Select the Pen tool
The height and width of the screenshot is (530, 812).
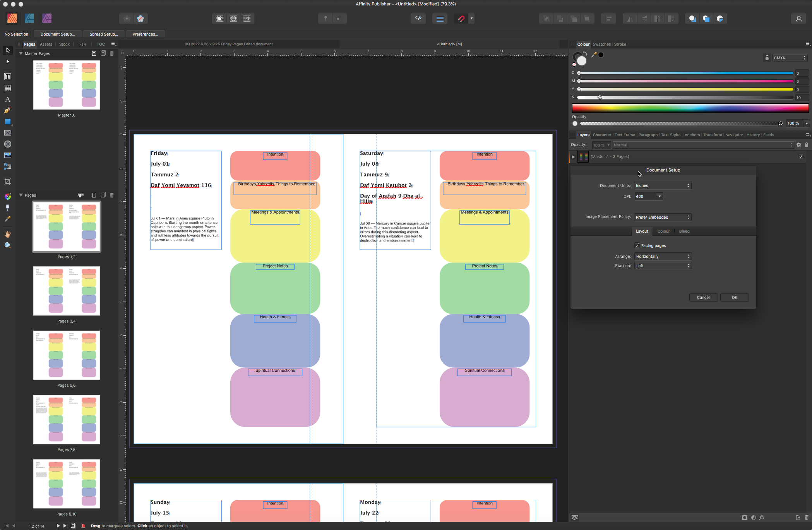tap(8, 110)
